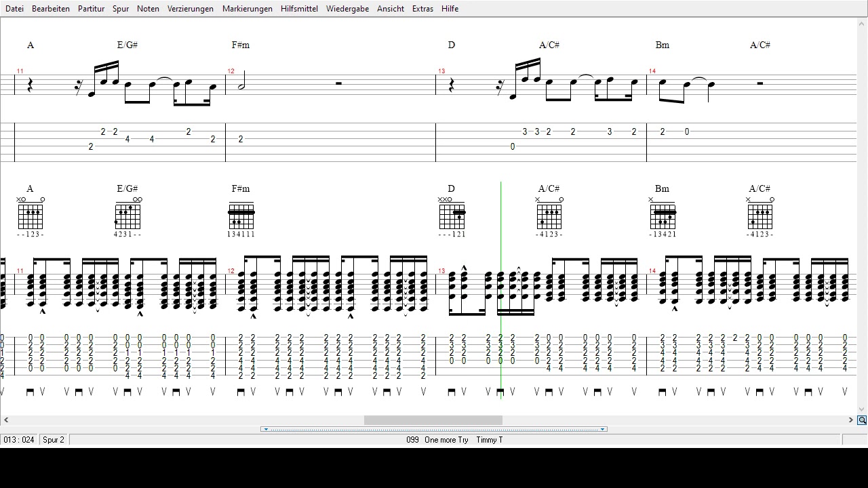This screenshot has height=488, width=868.
Task: Click measure number 12 in the top track
Action: (x=231, y=71)
